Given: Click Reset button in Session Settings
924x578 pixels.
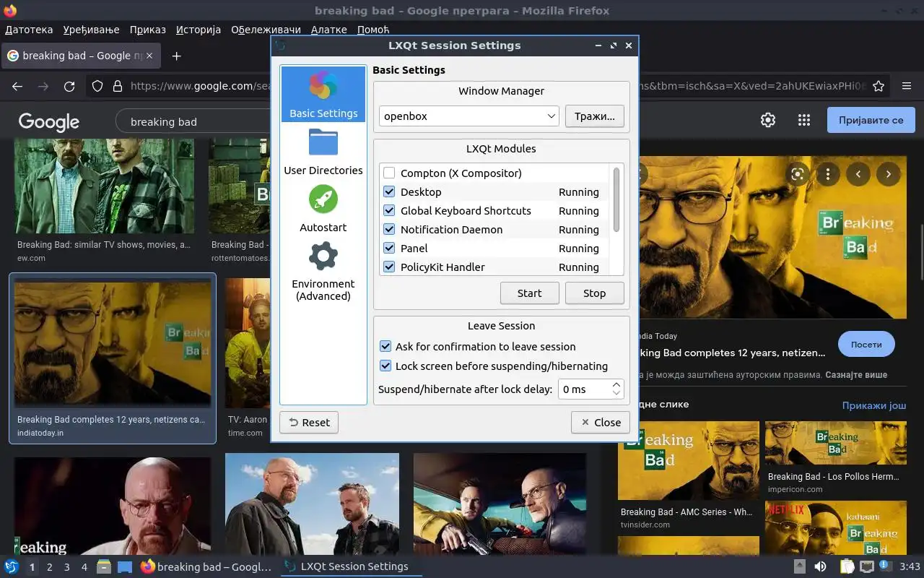Looking at the screenshot, I should 309,422.
